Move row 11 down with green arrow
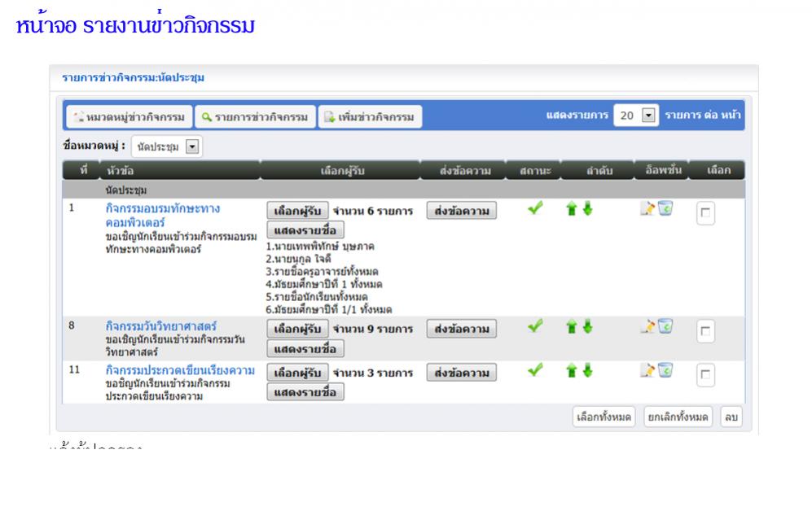Image resolution: width=812 pixels, height=511 pixels. pyautogui.click(x=587, y=371)
